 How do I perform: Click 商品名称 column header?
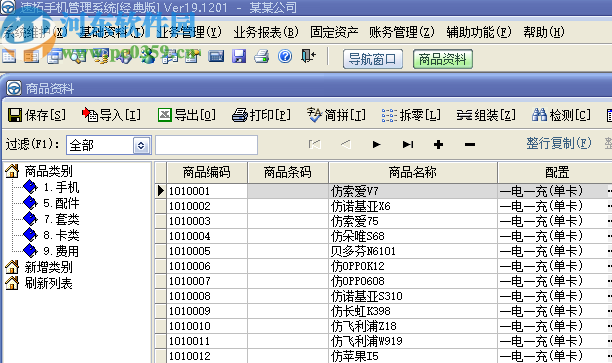[413, 172]
